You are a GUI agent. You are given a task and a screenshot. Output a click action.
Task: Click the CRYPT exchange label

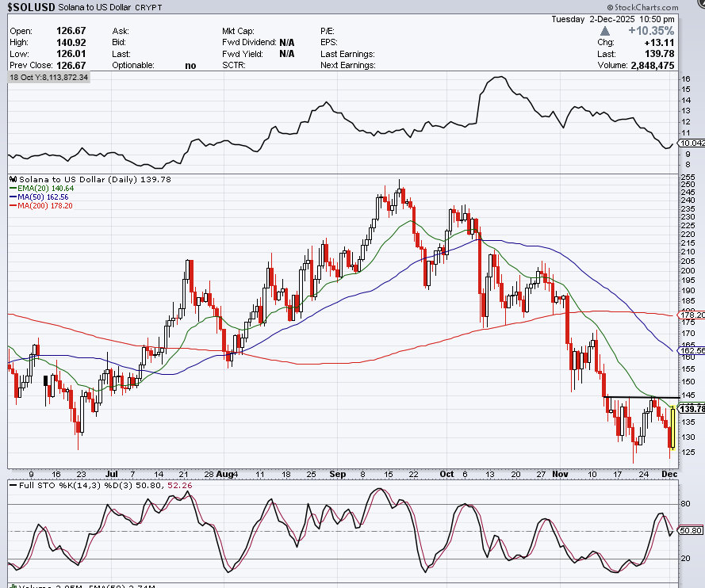(148, 8)
